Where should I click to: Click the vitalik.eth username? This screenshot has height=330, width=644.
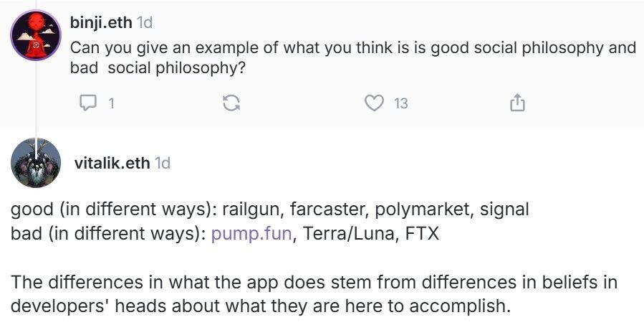pyautogui.click(x=112, y=163)
